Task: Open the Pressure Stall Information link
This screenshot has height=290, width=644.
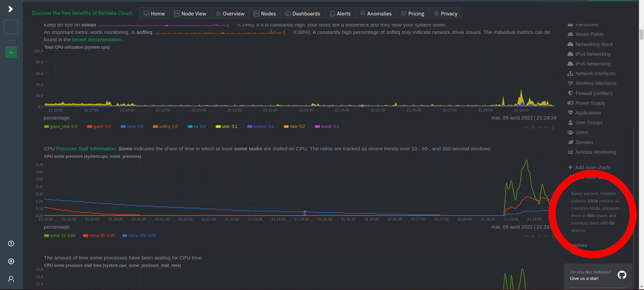Action: pos(86,149)
